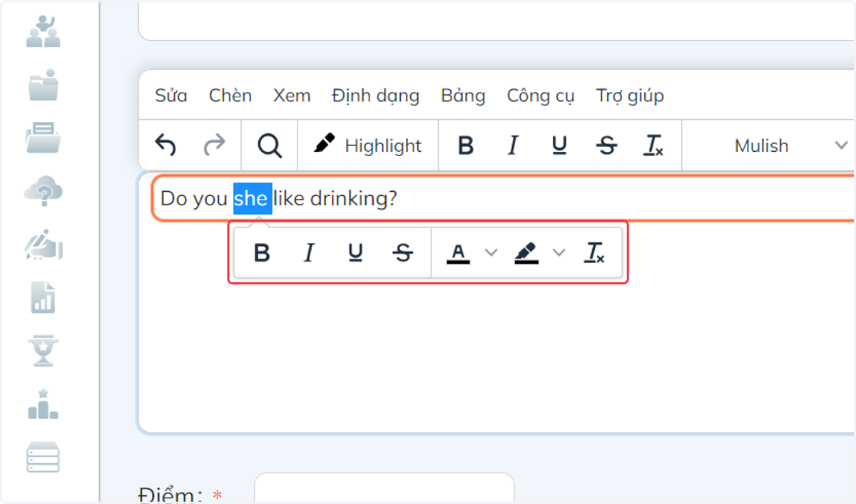The image size is (856, 504).
Task: Toggle Italic in the main editor toolbar
Action: tap(512, 145)
